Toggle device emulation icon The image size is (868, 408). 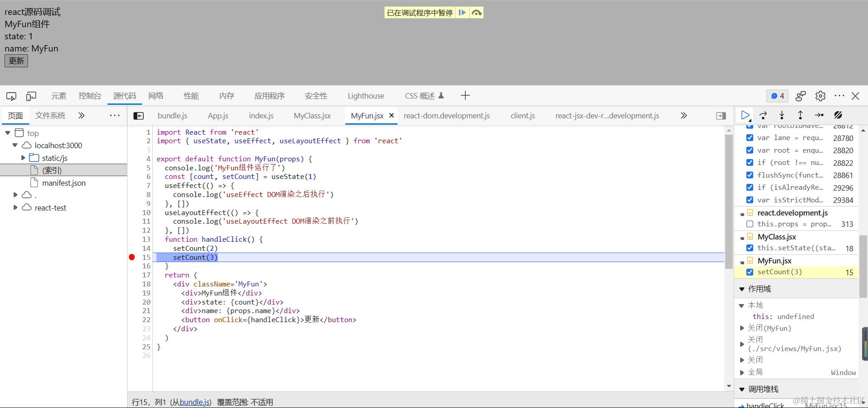tap(31, 96)
